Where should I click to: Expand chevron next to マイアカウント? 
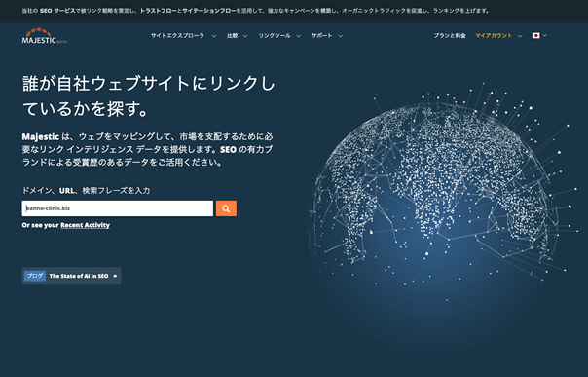520,36
